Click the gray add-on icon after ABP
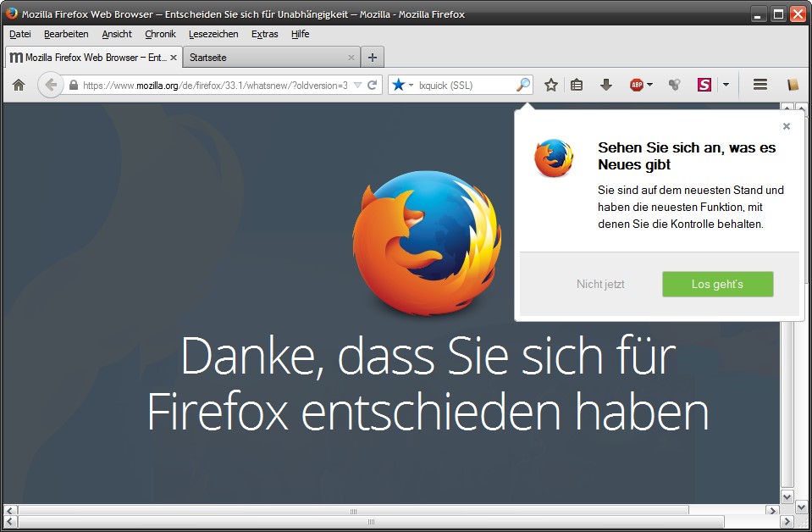The width and height of the screenshot is (812, 532). point(674,85)
